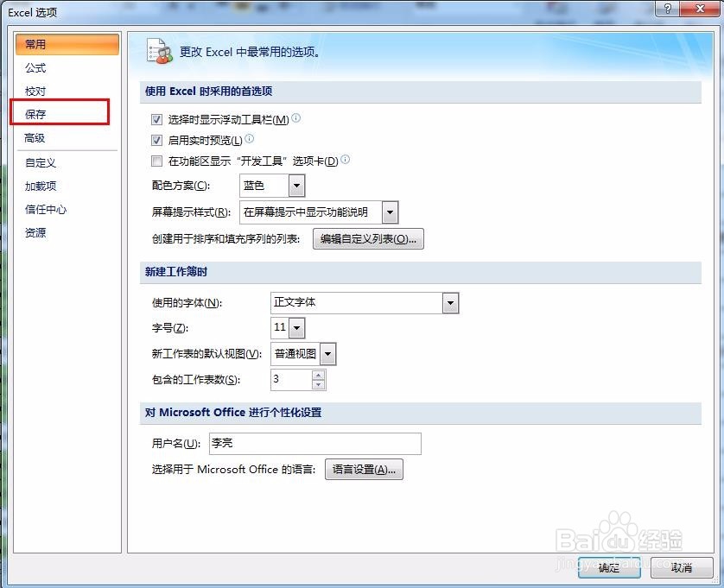Viewport: 724px width, 588px height.
Task: Decrease 包含的工作表数 with down arrow
Action: (x=319, y=384)
